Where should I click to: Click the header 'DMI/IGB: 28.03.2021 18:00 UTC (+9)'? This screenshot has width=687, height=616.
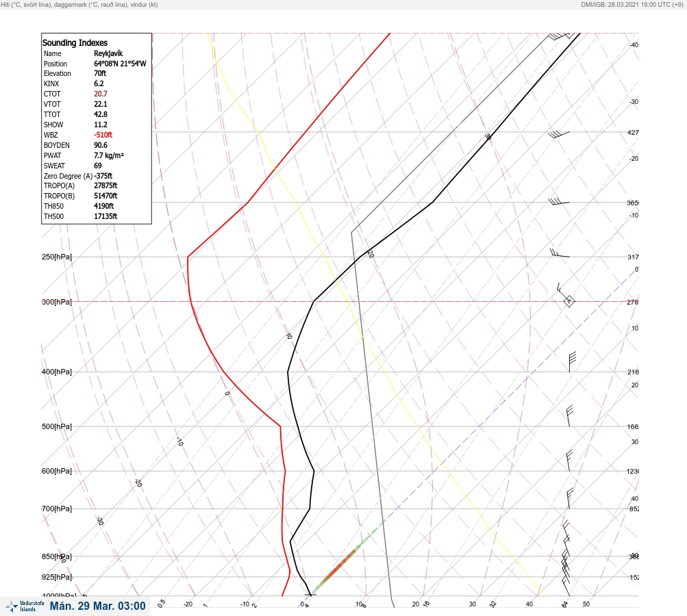click(x=632, y=4)
